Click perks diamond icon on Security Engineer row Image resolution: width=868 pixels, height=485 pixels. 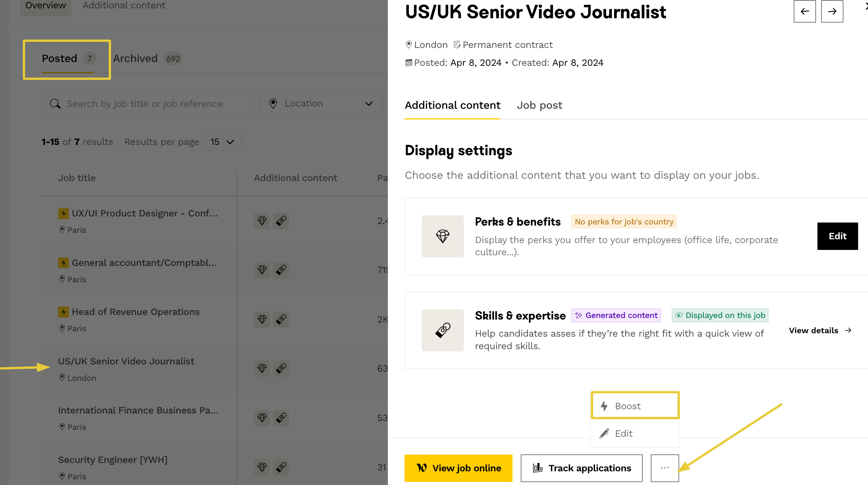pyautogui.click(x=262, y=467)
